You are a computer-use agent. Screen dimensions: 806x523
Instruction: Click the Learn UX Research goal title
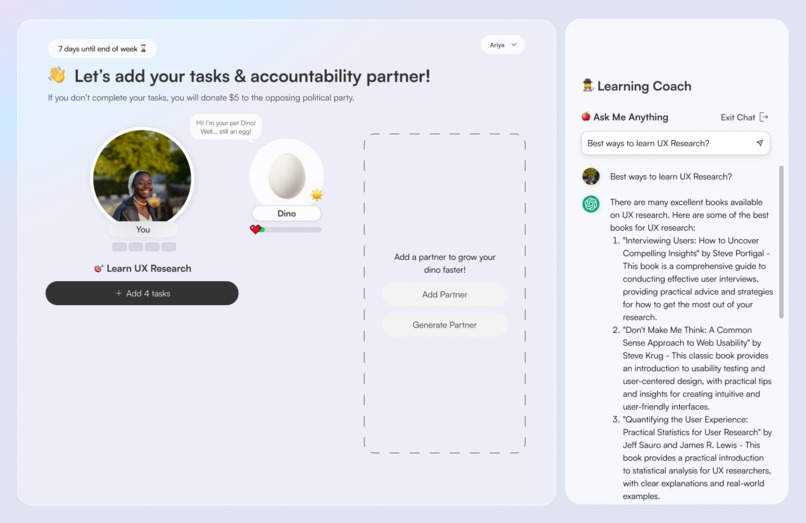click(149, 268)
